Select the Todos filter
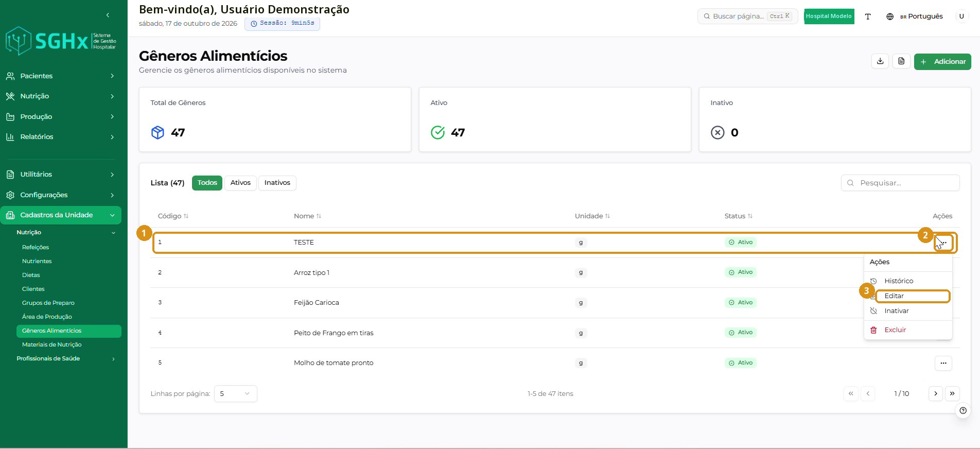This screenshot has width=980, height=449. point(207,183)
